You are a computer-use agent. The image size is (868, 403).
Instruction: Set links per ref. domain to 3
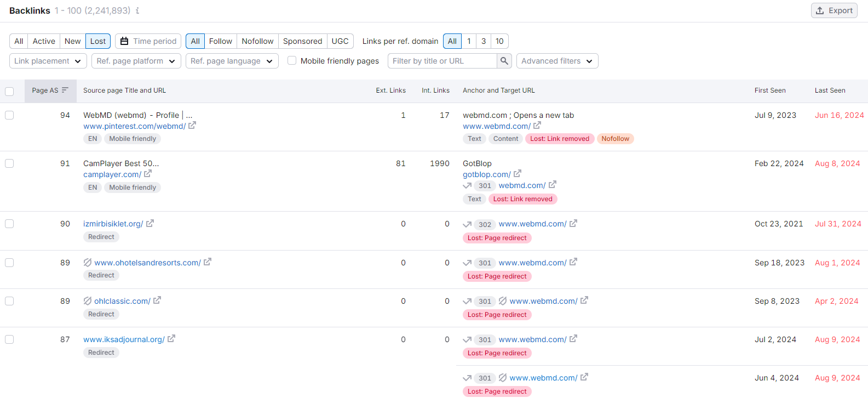(484, 41)
